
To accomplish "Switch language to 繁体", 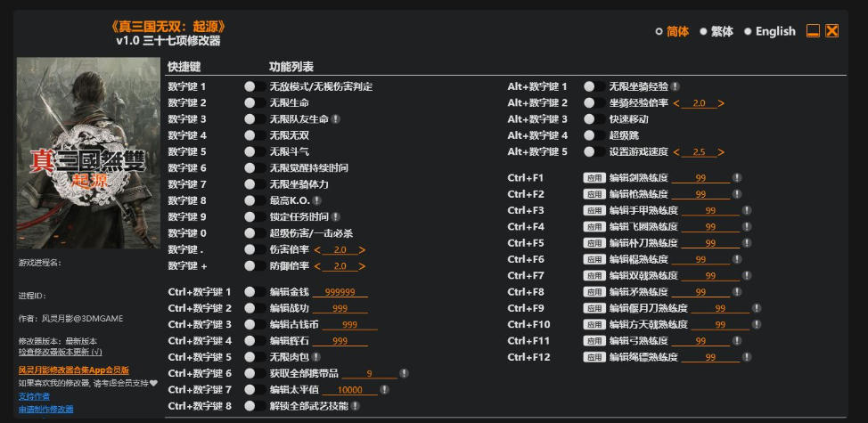I will pos(717,31).
